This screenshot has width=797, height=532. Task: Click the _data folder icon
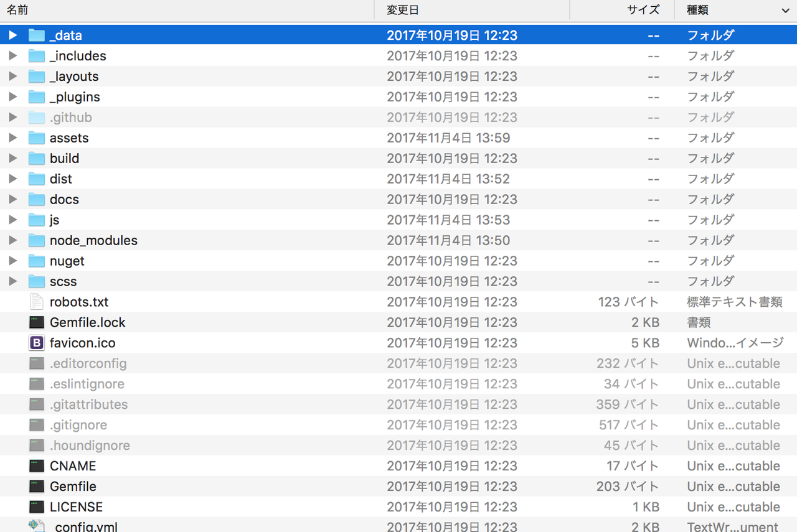pyautogui.click(x=37, y=35)
